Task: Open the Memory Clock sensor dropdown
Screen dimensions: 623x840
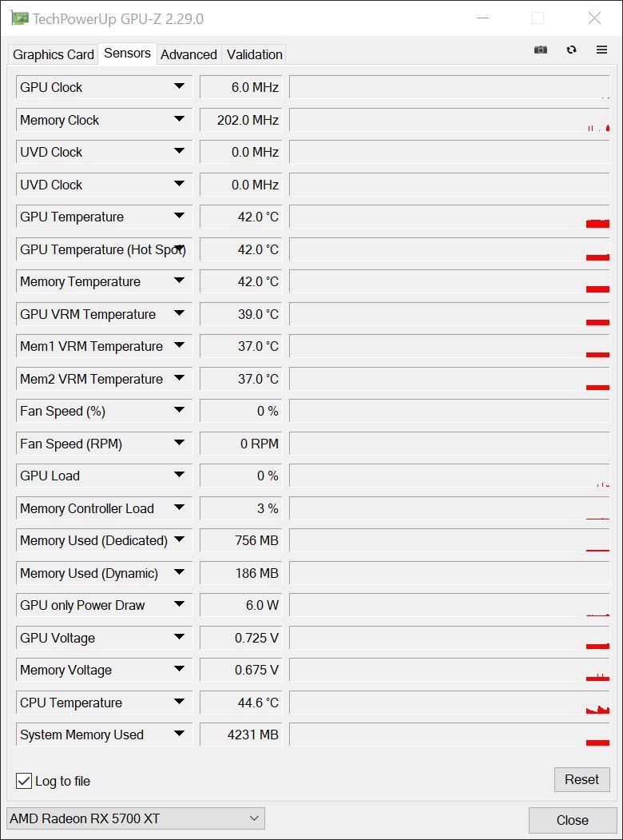Action: point(180,119)
